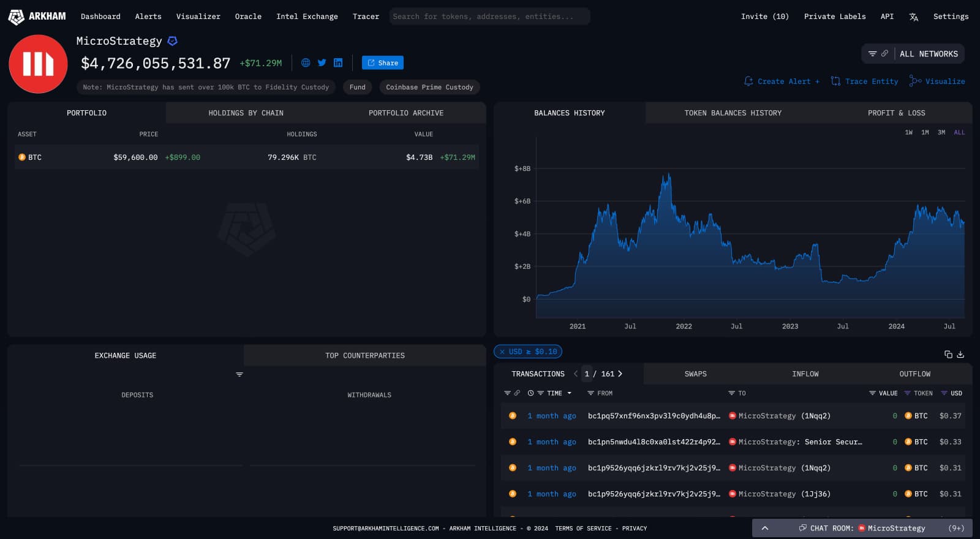Set chart range to ALL

tap(959, 132)
